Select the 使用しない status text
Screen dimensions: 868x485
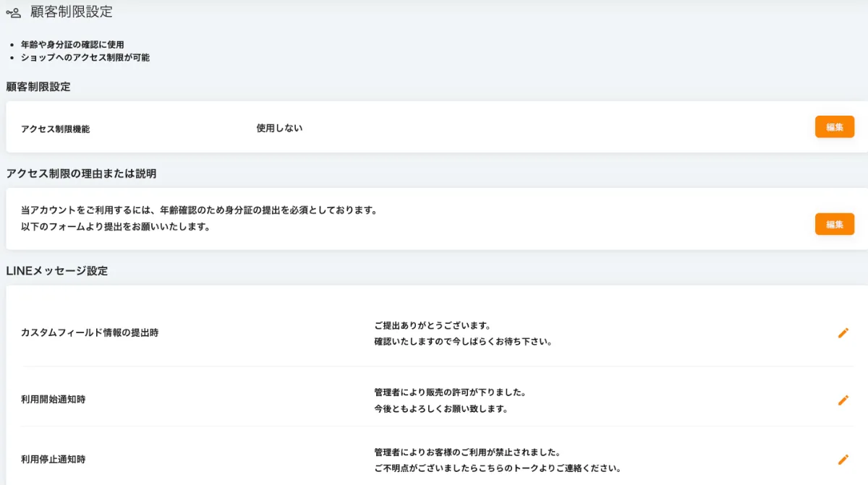click(278, 127)
